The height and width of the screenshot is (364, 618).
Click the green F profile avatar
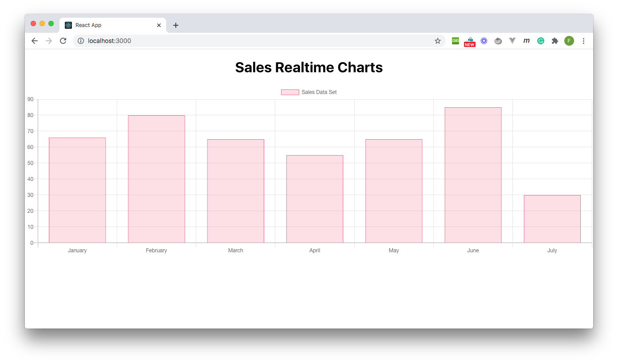pyautogui.click(x=569, y=40)
